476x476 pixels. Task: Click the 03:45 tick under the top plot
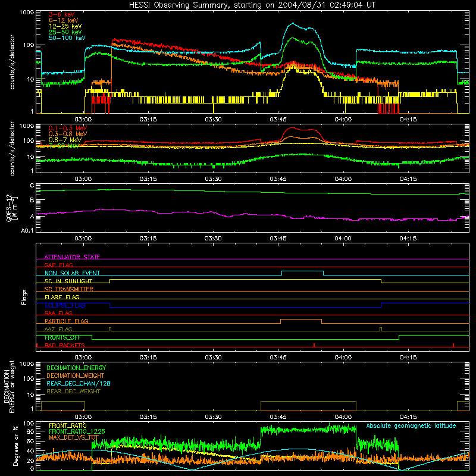[x=278, y=120]
